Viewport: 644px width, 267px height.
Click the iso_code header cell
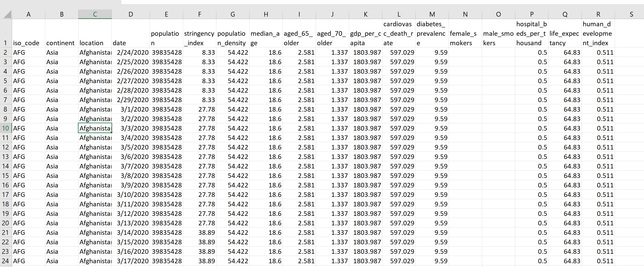[x=26, y=43]
